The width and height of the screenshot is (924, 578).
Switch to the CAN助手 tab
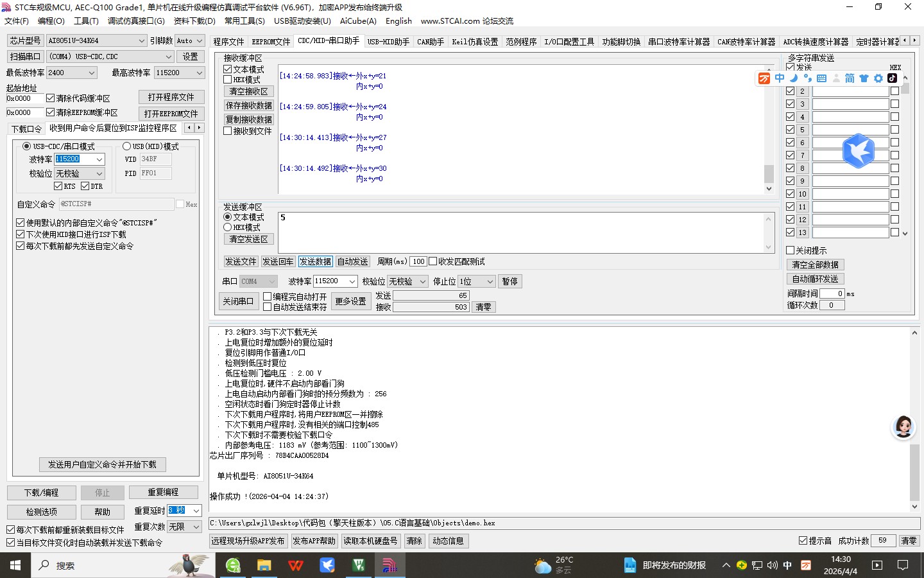pos(431,42)
